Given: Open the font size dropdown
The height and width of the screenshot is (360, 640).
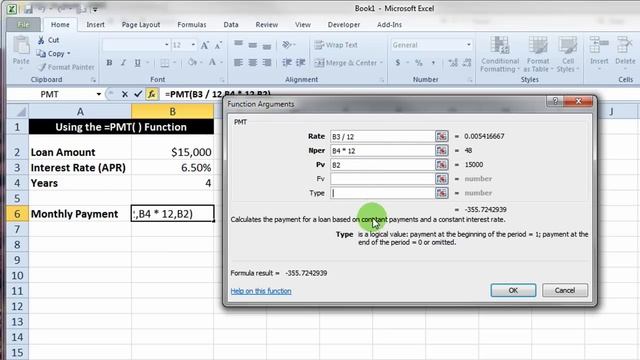Looking at the screenshot, I should [x=193, y=45].
